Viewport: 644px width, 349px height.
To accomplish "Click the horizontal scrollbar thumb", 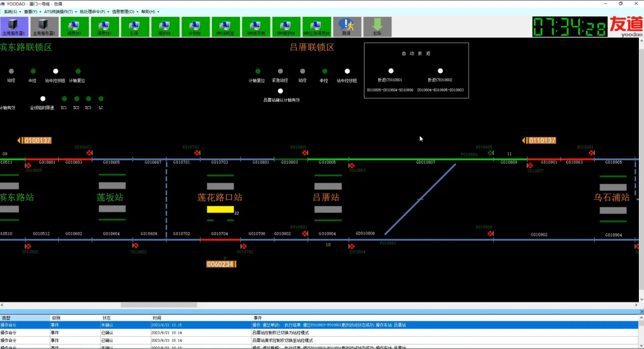I will click(x=159, y=305).
